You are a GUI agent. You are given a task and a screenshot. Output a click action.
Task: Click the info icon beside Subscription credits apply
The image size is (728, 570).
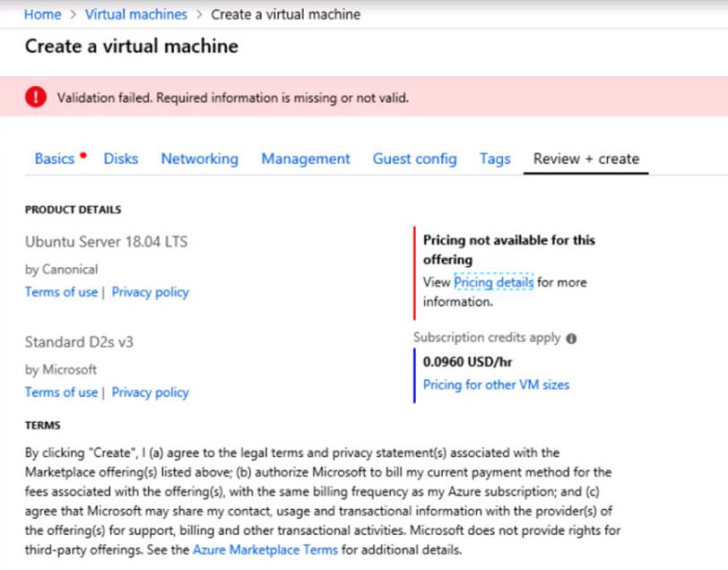pyautogui.click(x=571, y=339)
